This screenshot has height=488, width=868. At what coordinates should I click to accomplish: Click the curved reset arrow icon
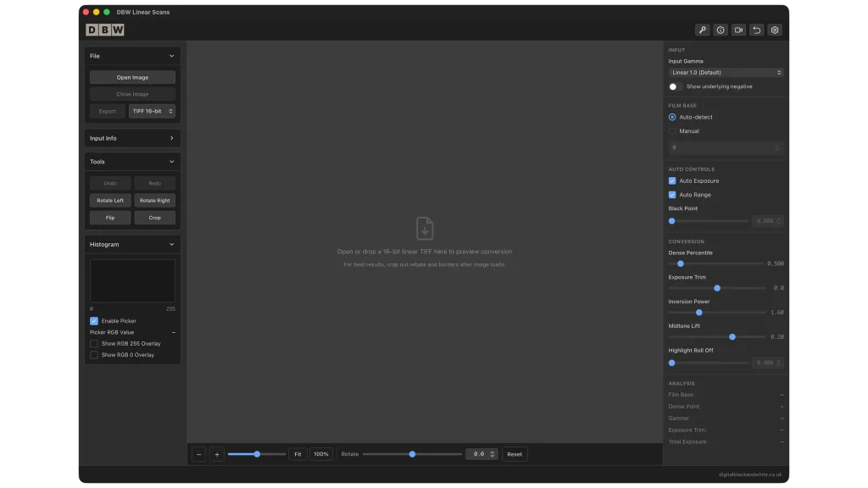tap(757, 30)
